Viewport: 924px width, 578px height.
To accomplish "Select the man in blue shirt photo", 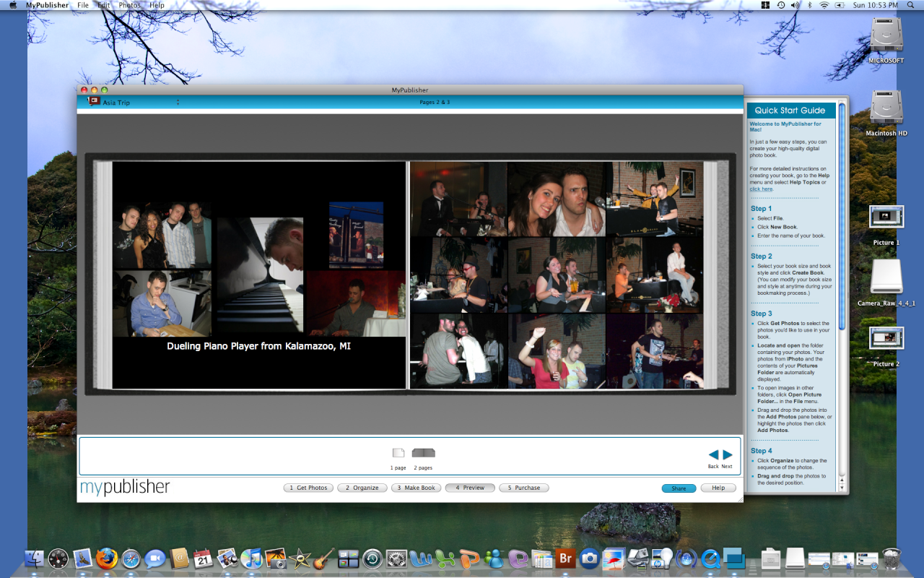I will tap(162, 303).
